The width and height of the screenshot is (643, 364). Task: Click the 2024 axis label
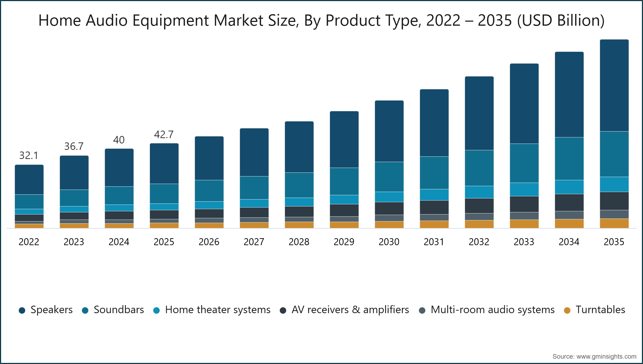click(x=119, y=242)
